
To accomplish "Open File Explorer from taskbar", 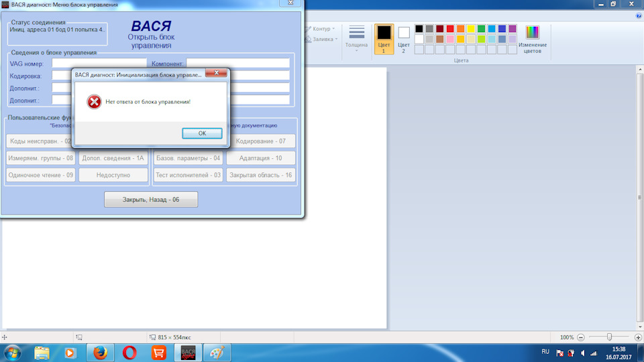I will pyautogui.click(x=42, y=353).
